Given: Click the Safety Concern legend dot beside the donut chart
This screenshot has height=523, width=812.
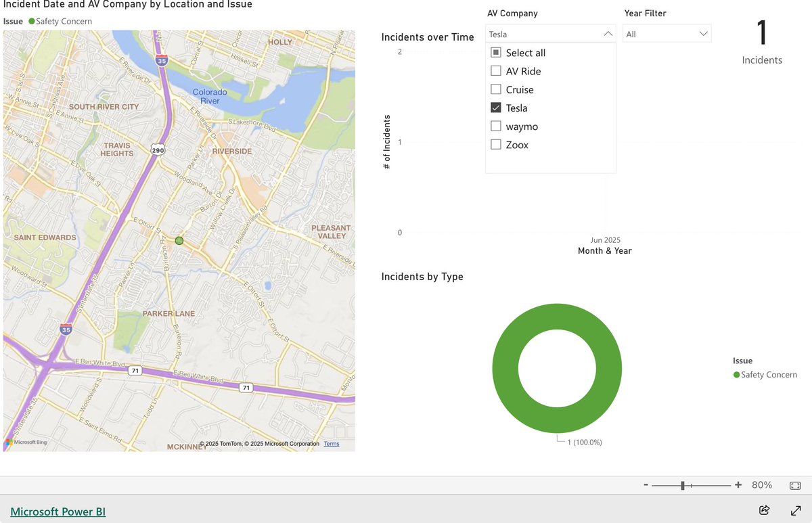Looking at the screenshot, I should click(736, 375).
